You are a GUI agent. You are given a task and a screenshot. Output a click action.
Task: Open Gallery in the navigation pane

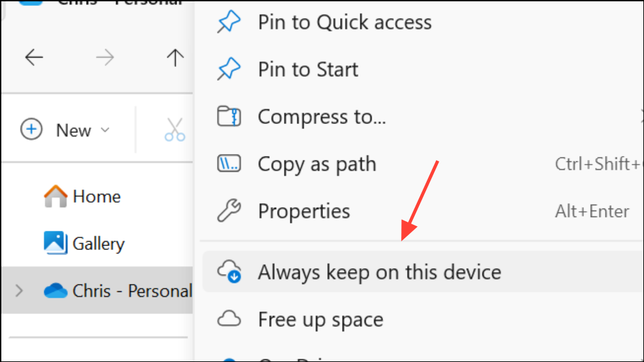(84, 244)
